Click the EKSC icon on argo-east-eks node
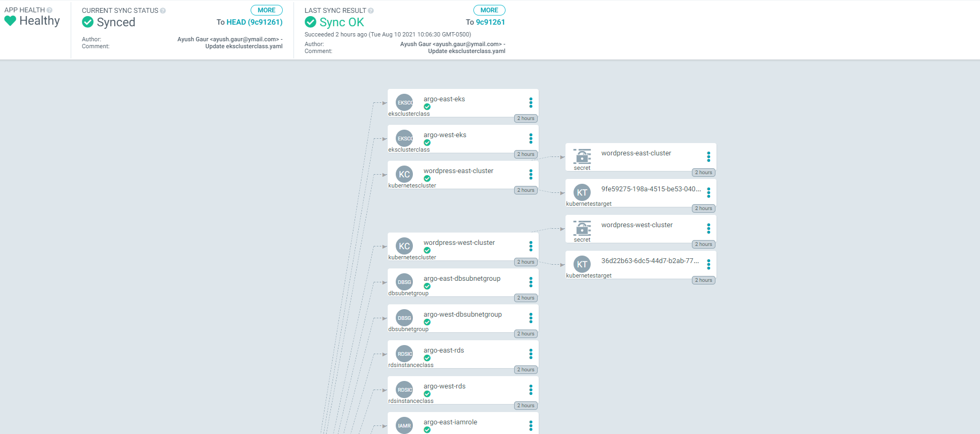The height and width of the screenshot is (434, 980). point(404,102)
